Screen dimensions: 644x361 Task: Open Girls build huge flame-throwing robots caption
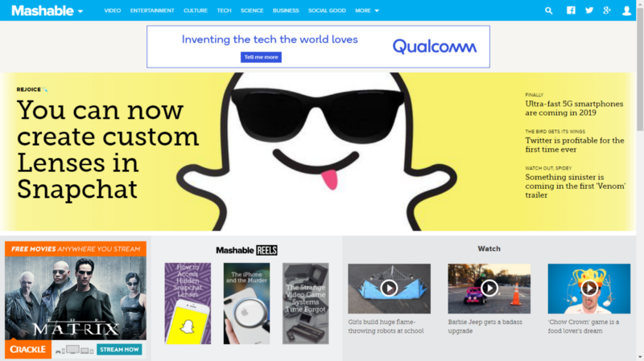coord(386,326)
